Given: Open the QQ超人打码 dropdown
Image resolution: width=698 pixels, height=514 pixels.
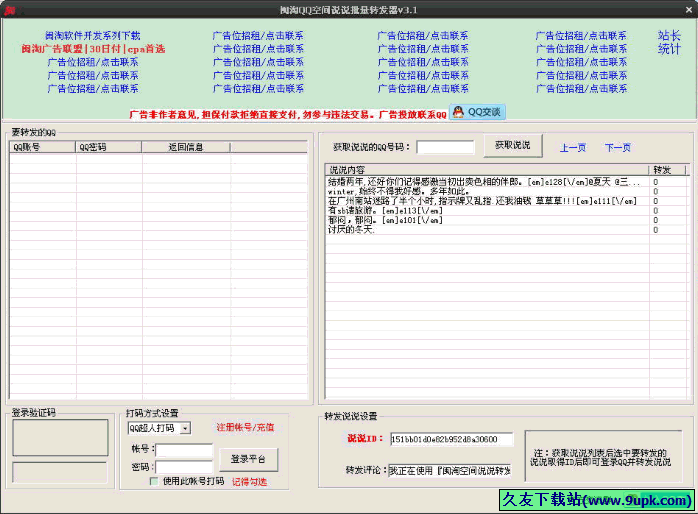Looking at the screenshot, I should click(x=186, y=428).
